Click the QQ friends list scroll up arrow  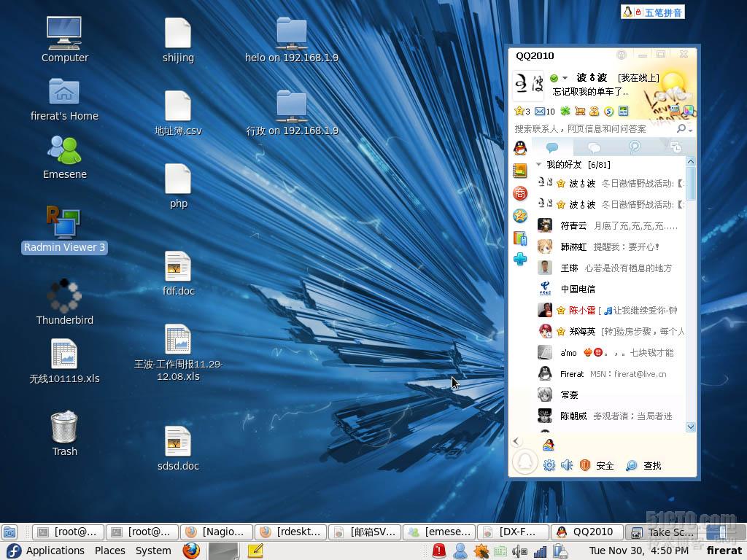[x=690, y=162]
